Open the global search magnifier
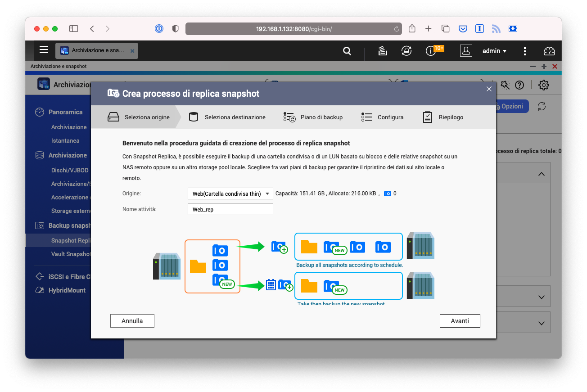 tap(347, 51)
